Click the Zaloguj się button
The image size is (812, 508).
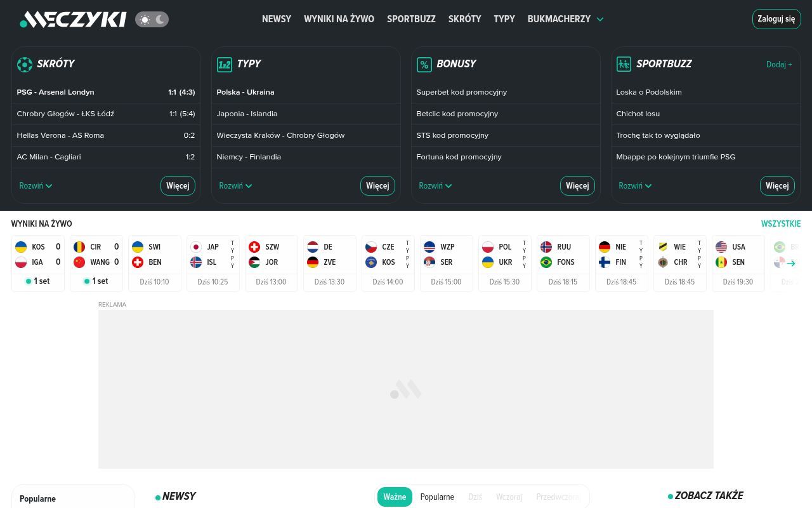point(776,19)
